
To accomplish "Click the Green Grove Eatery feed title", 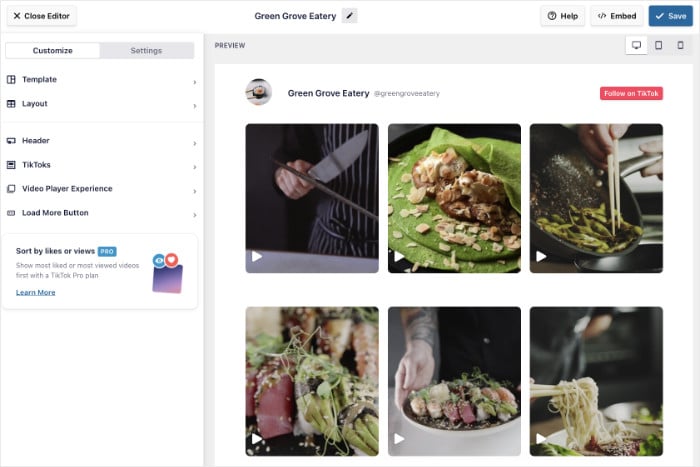I will (x=295, y=16).
